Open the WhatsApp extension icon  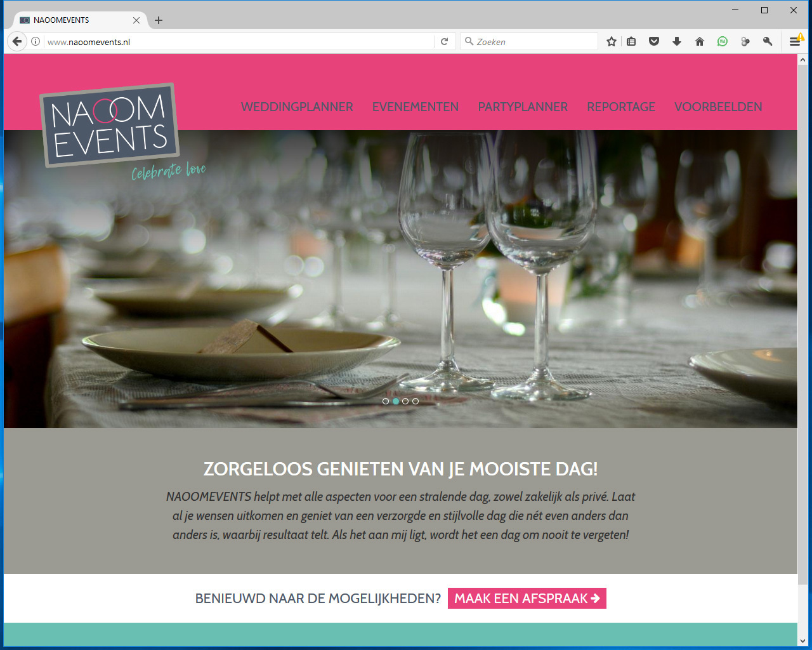click(x=723, y=41)
